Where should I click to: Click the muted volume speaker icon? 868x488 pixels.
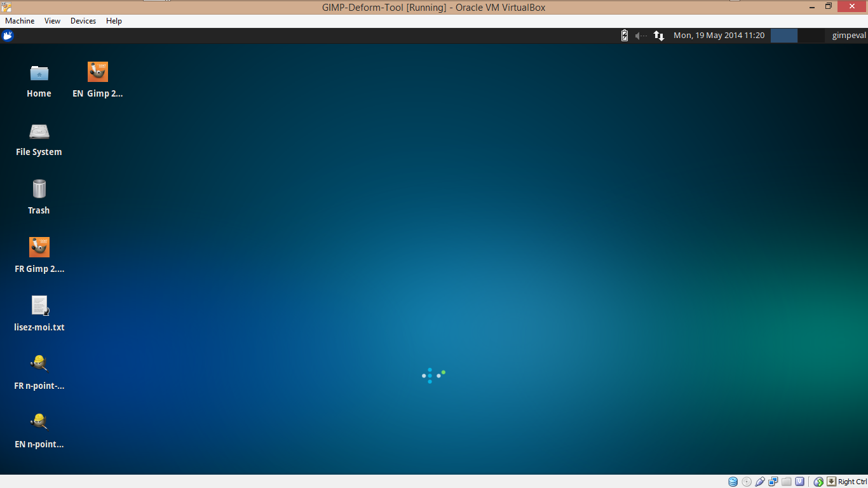point(641,36)
